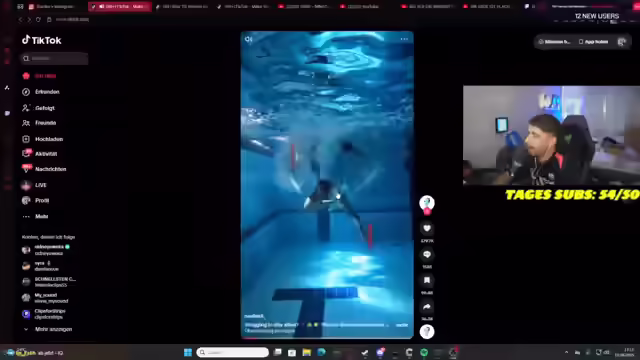This screenshot has width=640, height=360.
Task: Open the video three-dots options menu
Action: tap(404, 39)
